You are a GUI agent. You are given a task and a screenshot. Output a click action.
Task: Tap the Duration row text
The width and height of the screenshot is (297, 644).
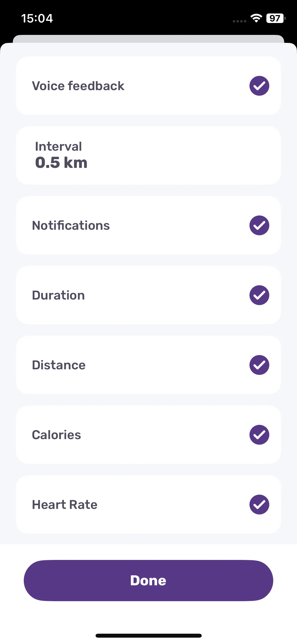click(58, 295)
